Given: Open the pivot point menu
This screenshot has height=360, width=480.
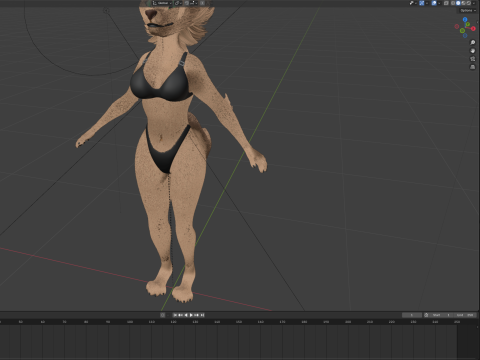Looking at the screenshot, I should coord(178,3).
